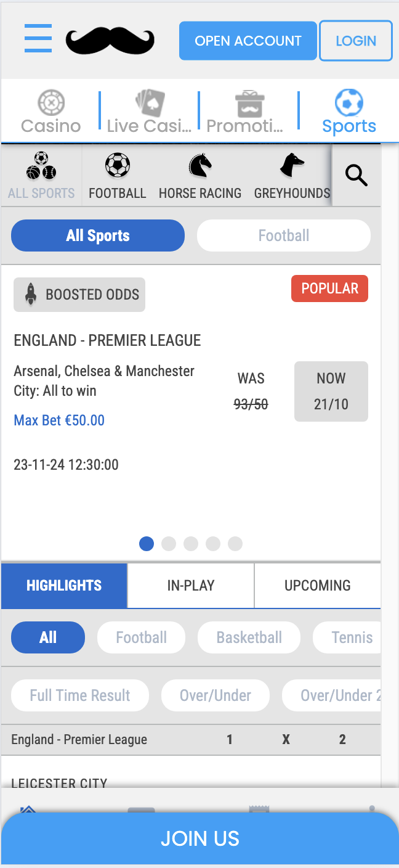Open the Live Casino cards icon

[150, 103]
